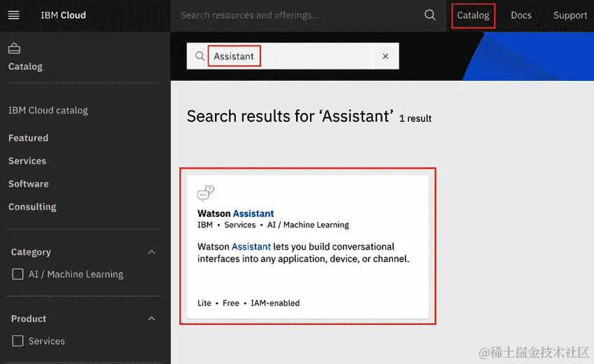Click the briefcase Catalog icon in sidebar

pos(15,48)
